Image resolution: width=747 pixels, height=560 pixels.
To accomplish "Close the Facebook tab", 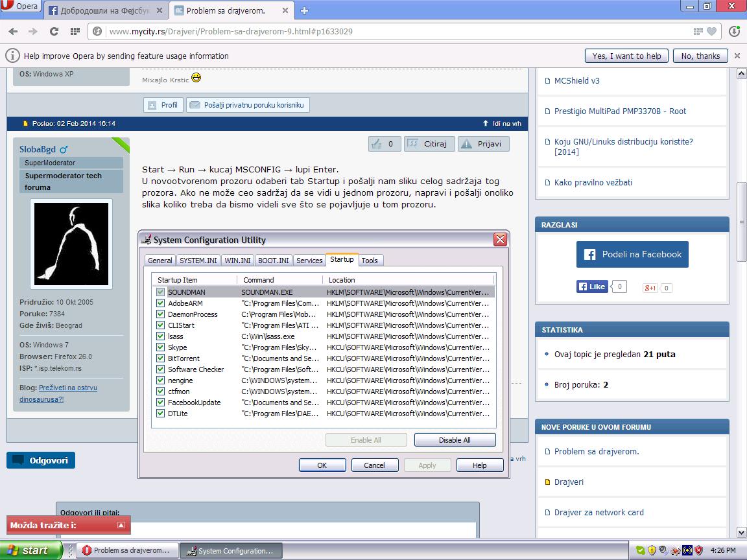I will point(159,10).
